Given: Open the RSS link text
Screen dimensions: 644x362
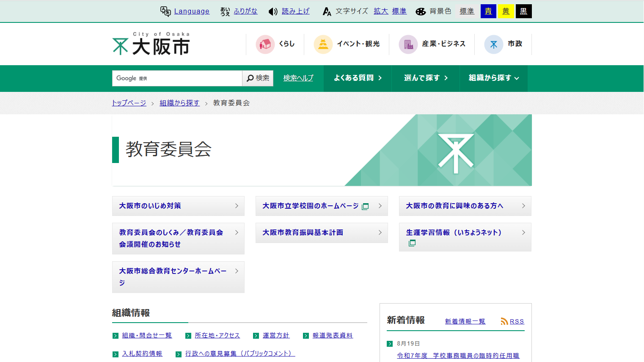Looking at the screenshot, I should coord(517,321).
